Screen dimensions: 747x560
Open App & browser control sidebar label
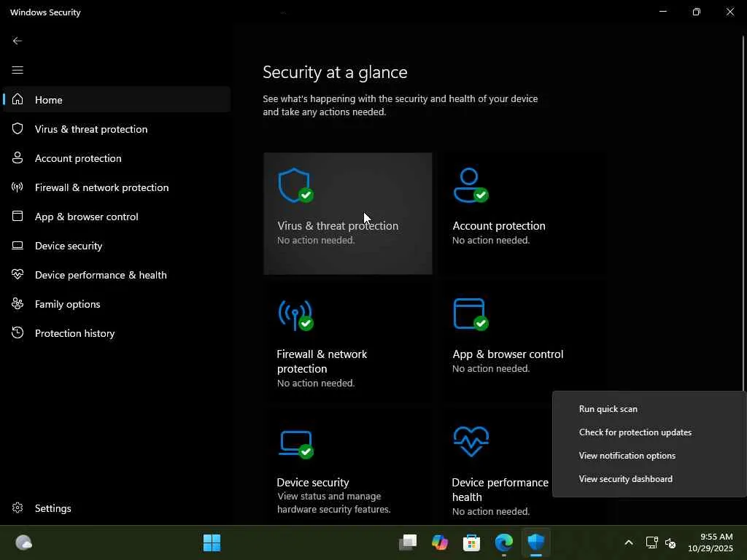(86, 217)
